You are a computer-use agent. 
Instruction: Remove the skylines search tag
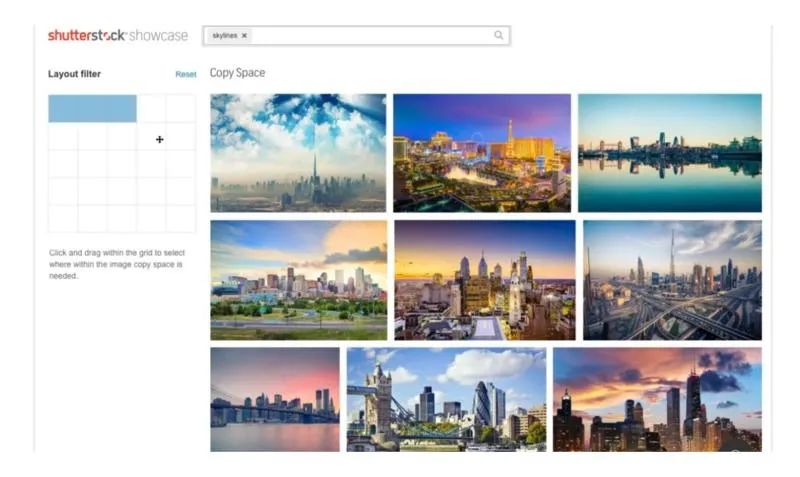click(244, 36)
